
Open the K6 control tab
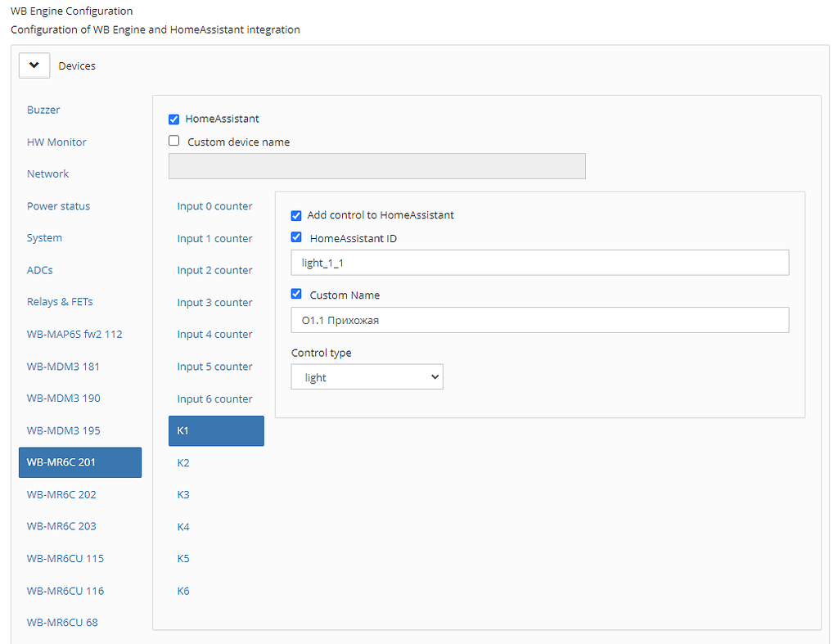tap(183, 591)
